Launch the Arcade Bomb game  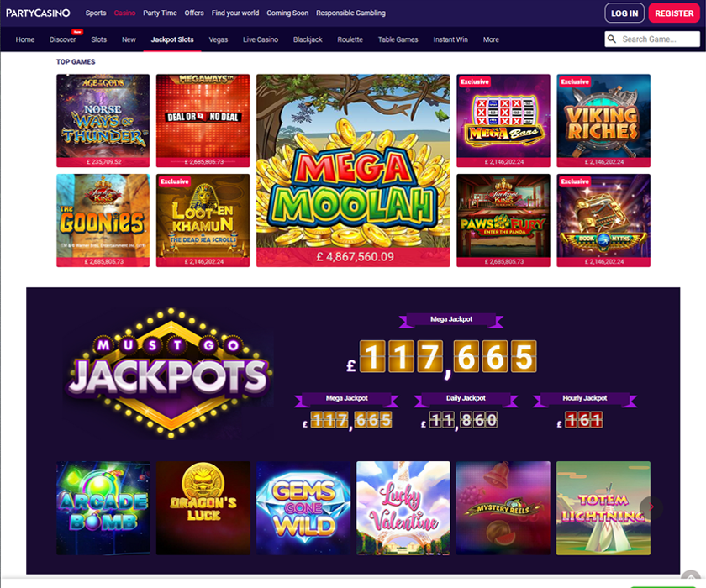103,508
